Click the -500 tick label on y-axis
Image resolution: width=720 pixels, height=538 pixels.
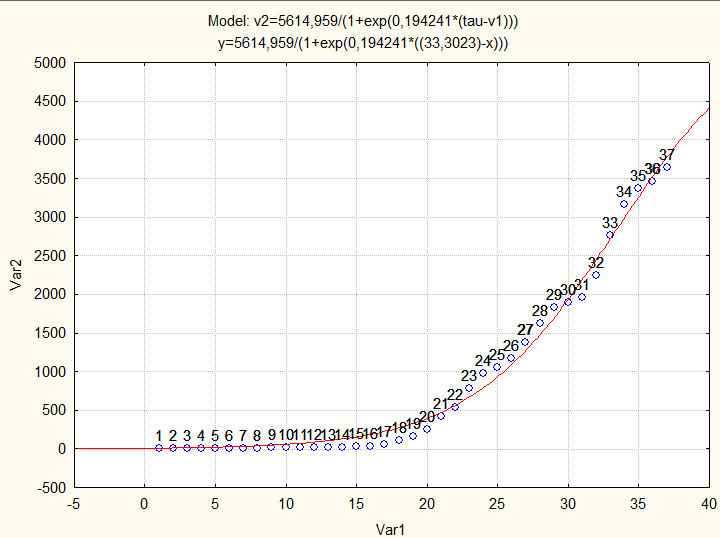tap(50, 487)
